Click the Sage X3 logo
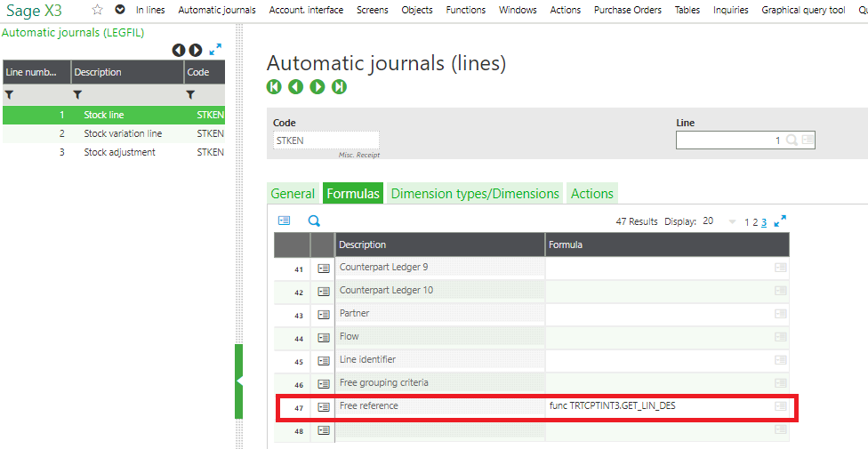Image resolution: width=868 pixels, height=449 pixels. click(x=34, y=10)
